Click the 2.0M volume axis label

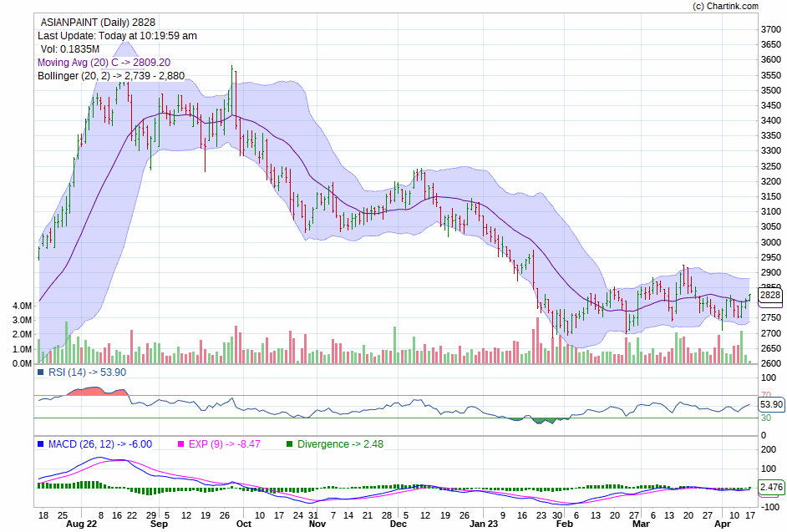(22, 335)
